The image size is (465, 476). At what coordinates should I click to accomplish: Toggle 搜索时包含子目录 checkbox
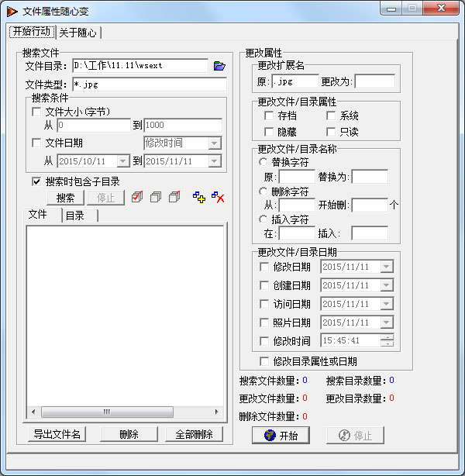tap(36, 181)
